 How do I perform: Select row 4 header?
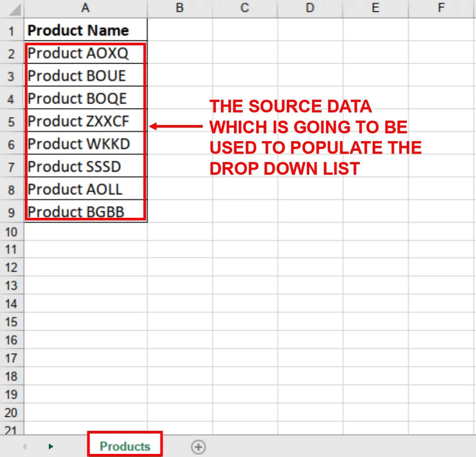point(11,98)
